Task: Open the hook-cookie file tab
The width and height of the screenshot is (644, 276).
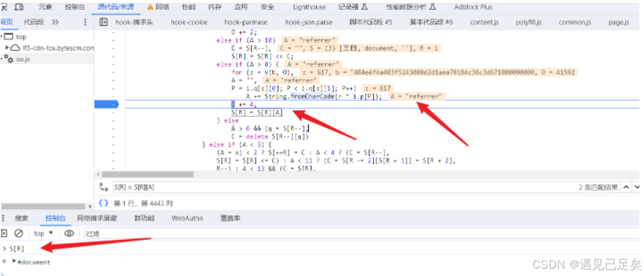Action: (189, 22)
